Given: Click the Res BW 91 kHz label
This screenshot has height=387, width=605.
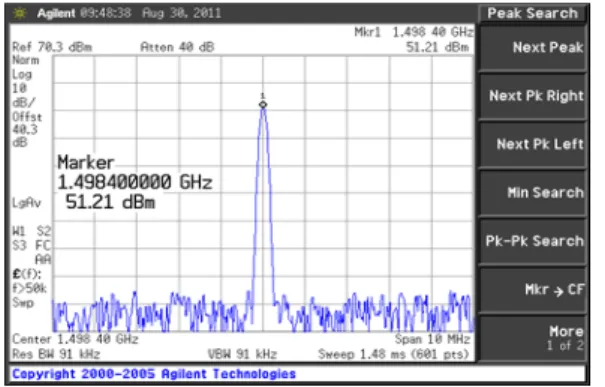Looking at the screenshot, I should coord(56,354).
